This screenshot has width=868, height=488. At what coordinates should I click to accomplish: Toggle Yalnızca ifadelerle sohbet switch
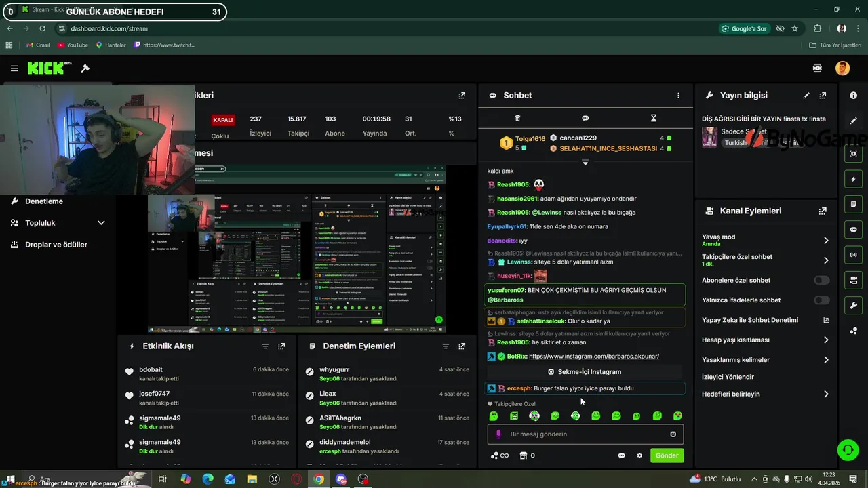[822, 300]
